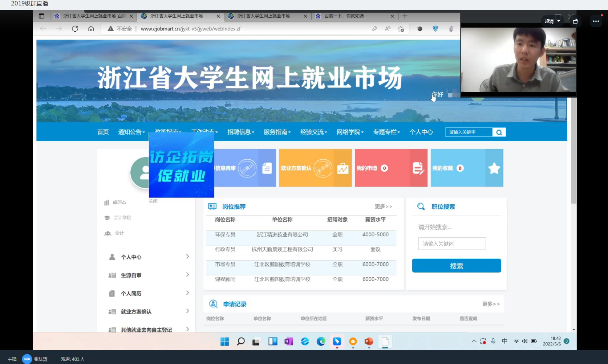Viewport: 608px width, 364px height.
Task: Expand the 专题专栏 menu
Action: point(386,132)
